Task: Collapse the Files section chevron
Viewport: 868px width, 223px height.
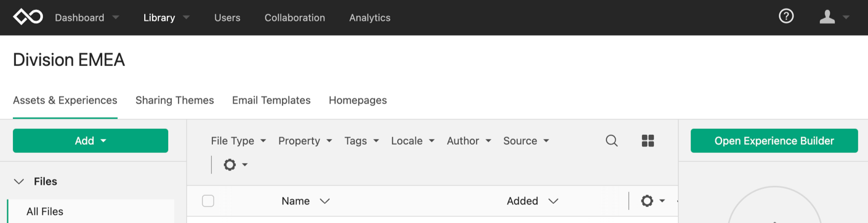Action: tap(20, 181)
